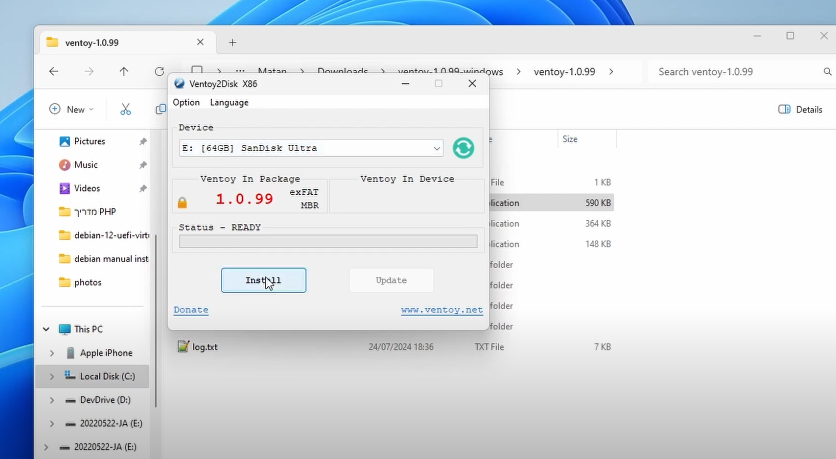Maximize the Explorer window
The height and width of the screenshot is (459, 836).
(x=790, y=36)
